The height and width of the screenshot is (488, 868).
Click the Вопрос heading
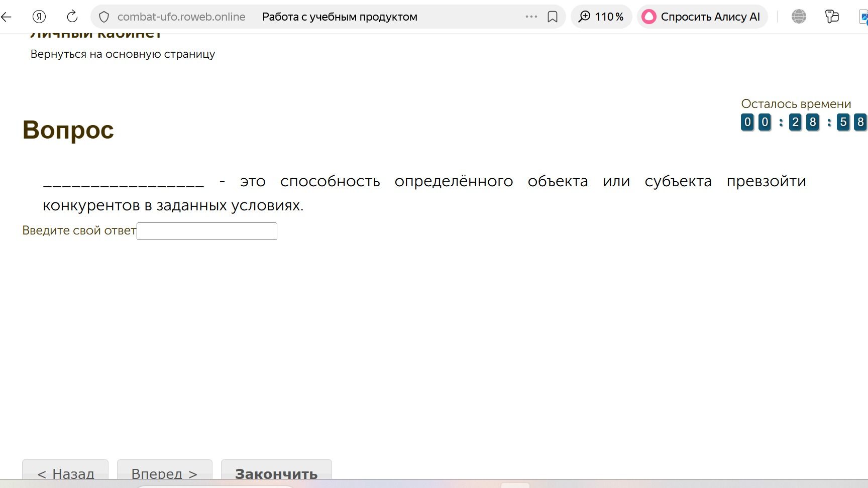tap(68, 130)
